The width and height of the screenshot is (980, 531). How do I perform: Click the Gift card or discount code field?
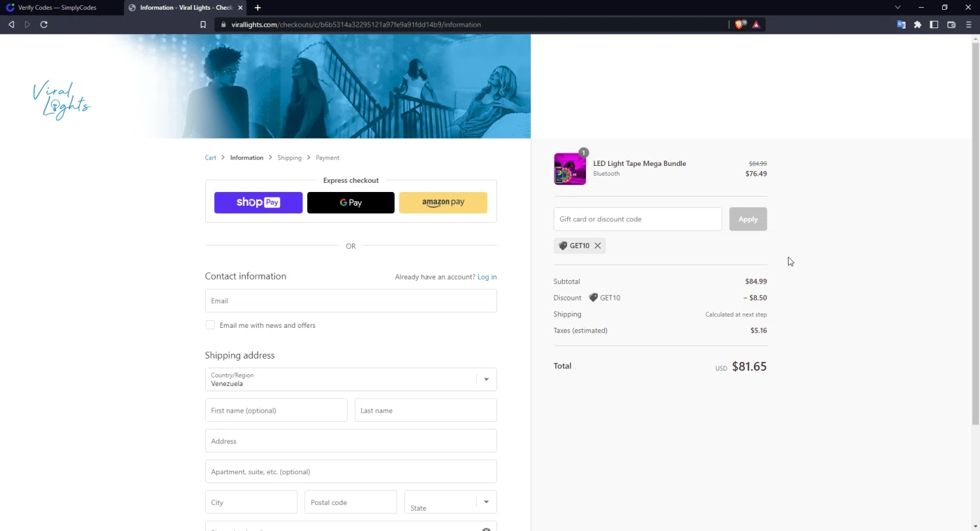(x=638, y=219)
